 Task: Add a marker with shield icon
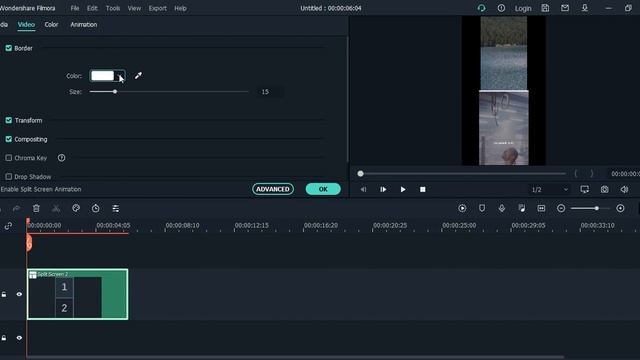(x=482, y=208)
